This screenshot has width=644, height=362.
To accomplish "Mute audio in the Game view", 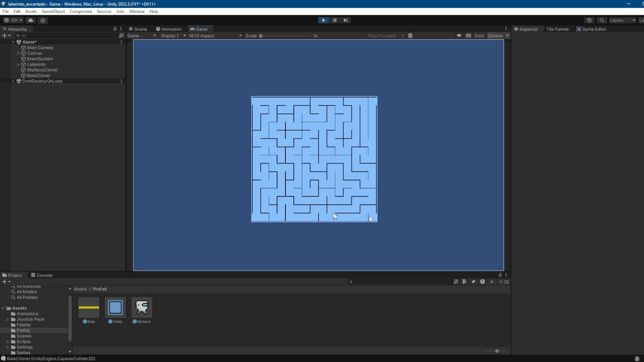I will click(x=460, y=36).
